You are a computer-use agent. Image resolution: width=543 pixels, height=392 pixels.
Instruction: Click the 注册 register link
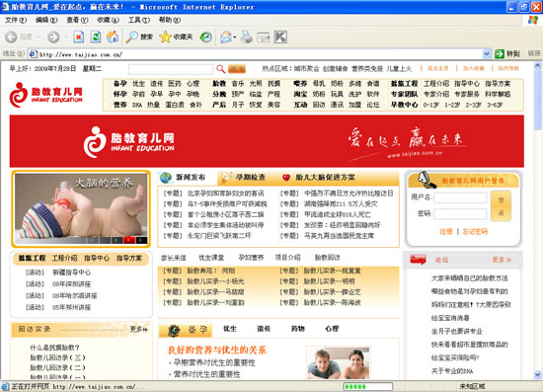pyautogui.click(x=446, y=231)
